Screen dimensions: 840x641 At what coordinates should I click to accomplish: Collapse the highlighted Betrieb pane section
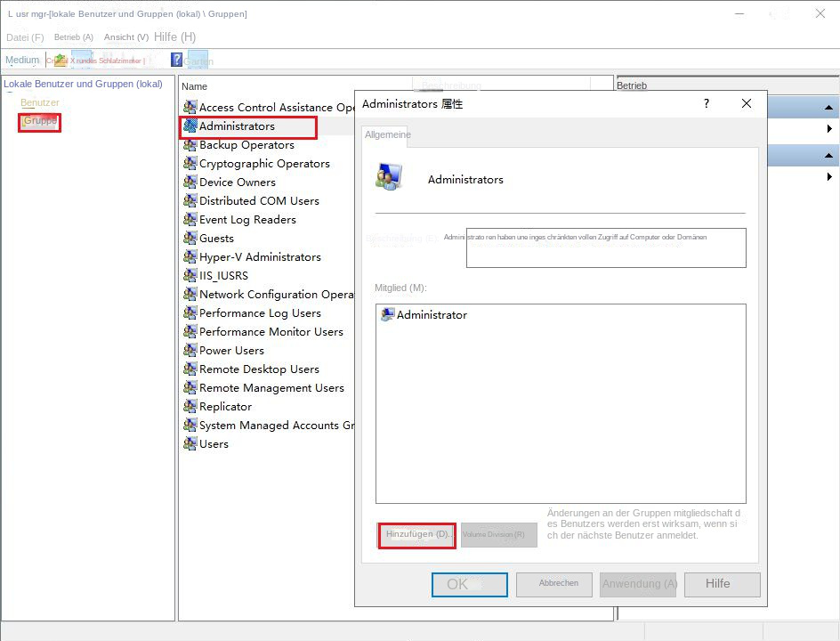(x=830, y=107)
